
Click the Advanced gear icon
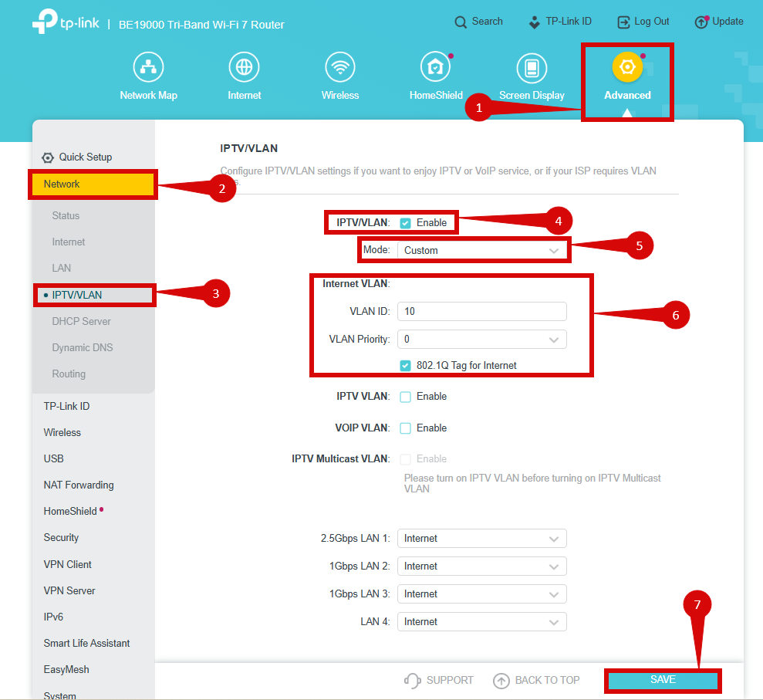pos(627,67)
